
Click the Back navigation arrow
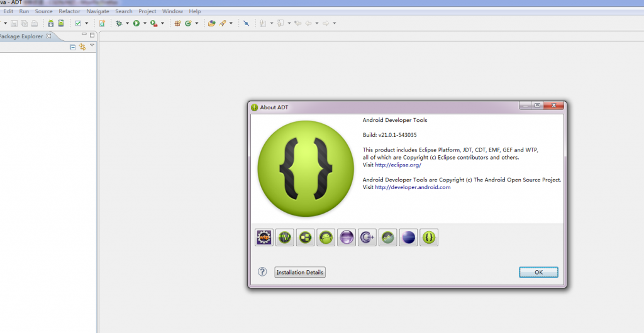click(x=308, y=23)
